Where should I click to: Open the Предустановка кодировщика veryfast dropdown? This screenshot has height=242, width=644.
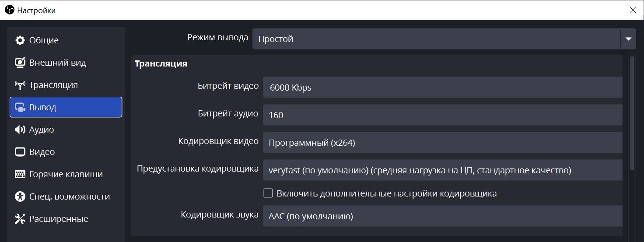click(442, 170)
